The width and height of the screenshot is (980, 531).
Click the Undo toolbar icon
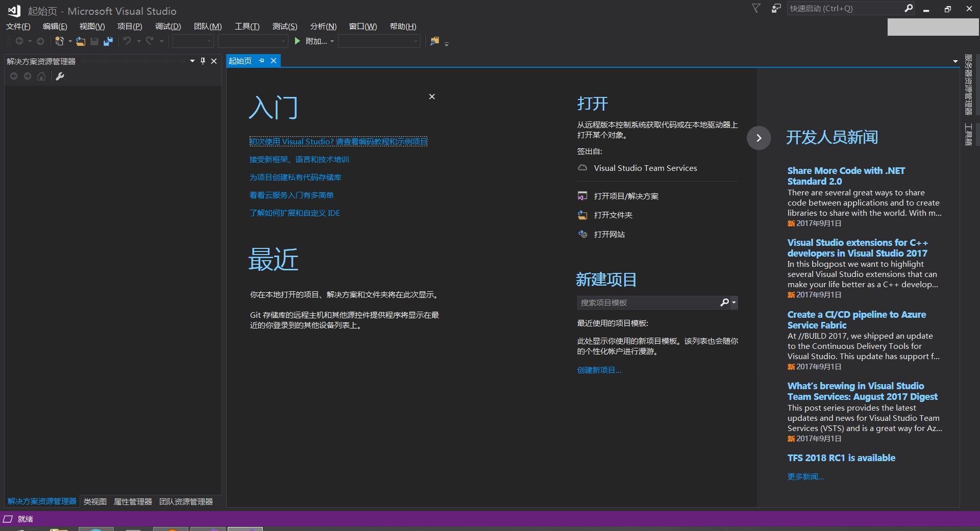point(127,41)
